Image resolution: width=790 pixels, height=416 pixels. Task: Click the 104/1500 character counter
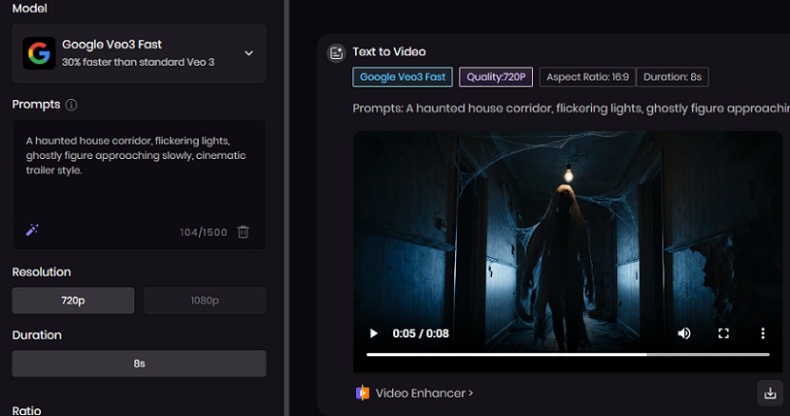[x=204, y=232]
